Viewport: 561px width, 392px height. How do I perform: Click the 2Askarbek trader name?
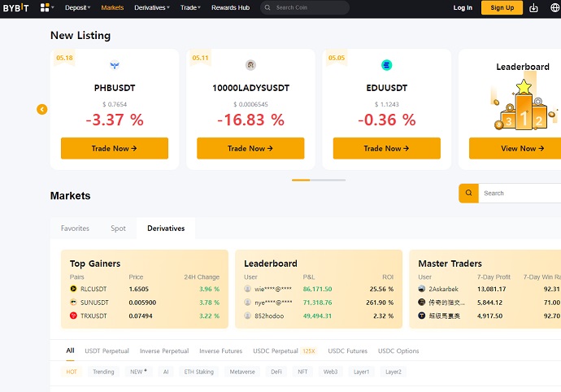(444, 289)
